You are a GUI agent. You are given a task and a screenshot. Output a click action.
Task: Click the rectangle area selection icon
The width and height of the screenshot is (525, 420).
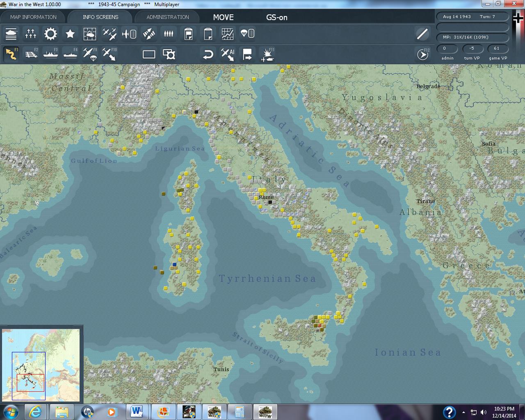149,54
